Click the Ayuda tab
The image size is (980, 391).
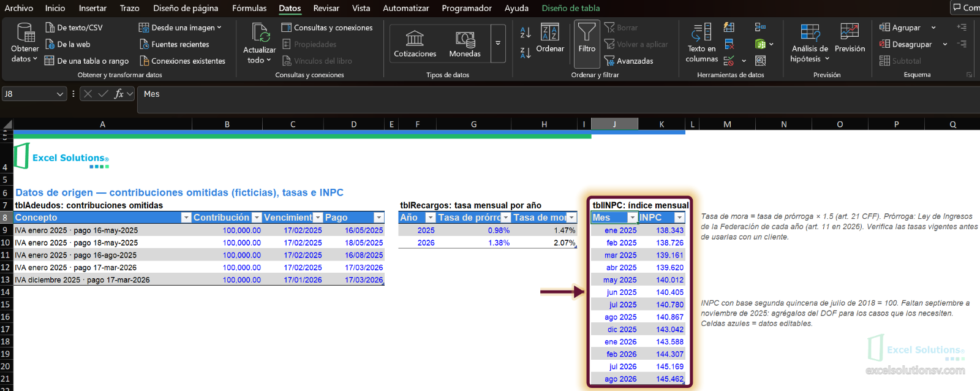click(x=516, y=8)
